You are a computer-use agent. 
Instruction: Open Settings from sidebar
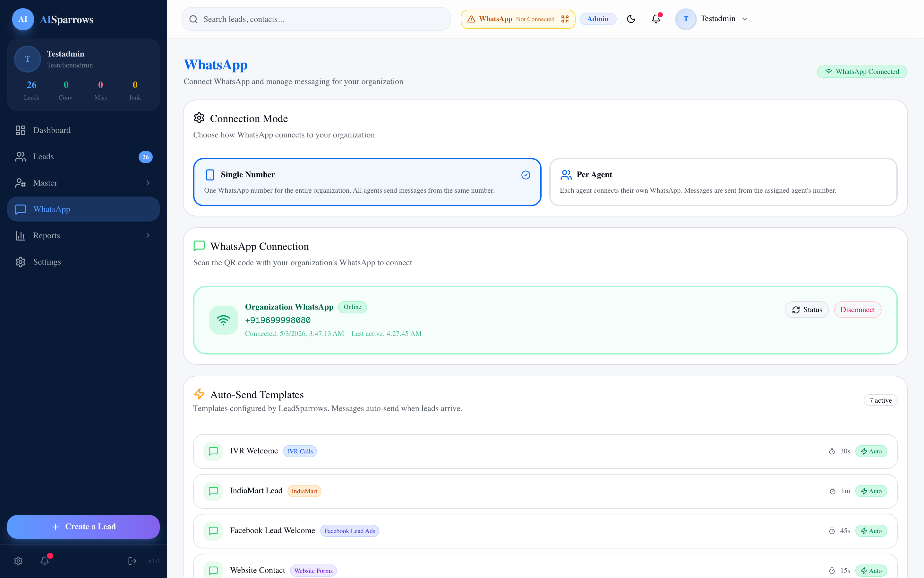pos(83,262)
